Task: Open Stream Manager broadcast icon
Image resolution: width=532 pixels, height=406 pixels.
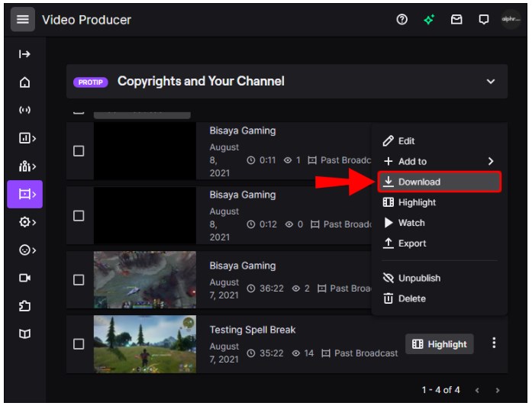Action: point(24,110)
